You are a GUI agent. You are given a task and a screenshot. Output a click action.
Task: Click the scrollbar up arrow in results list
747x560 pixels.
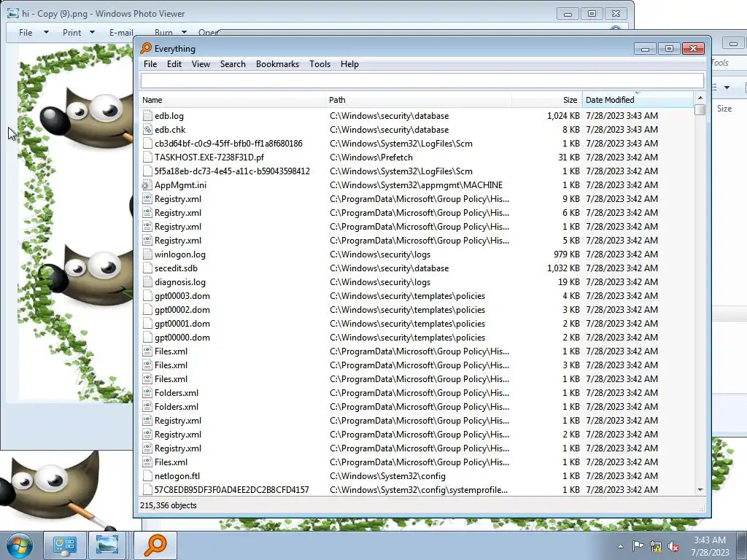tap(700, 98)
